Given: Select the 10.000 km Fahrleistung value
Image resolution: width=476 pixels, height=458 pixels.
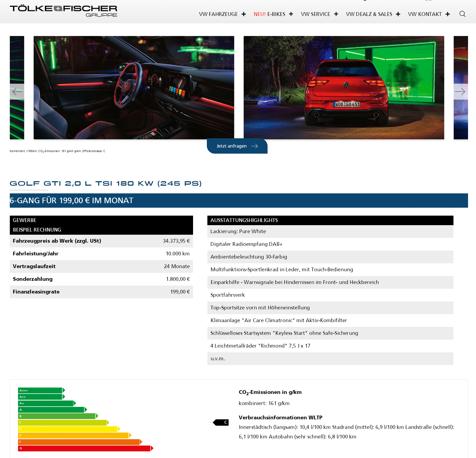Looking at the screenshot, I should click(x=178, y=254).
